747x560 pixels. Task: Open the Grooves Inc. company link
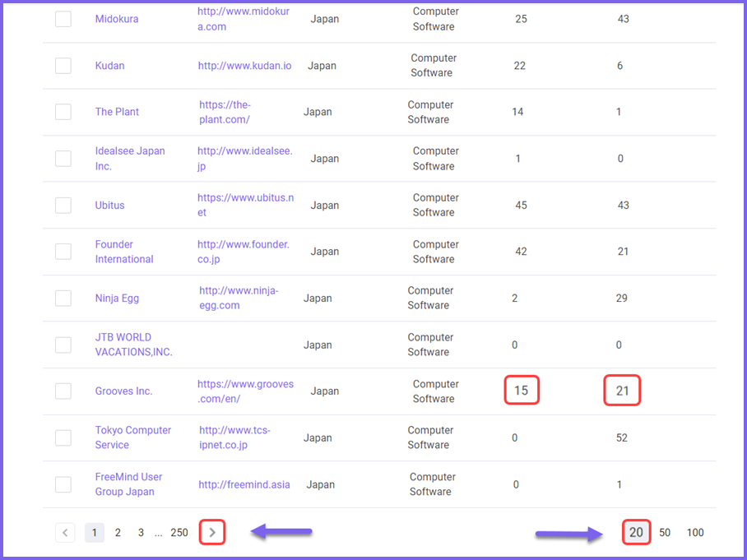pyautogui.click(x=123, y=391)
